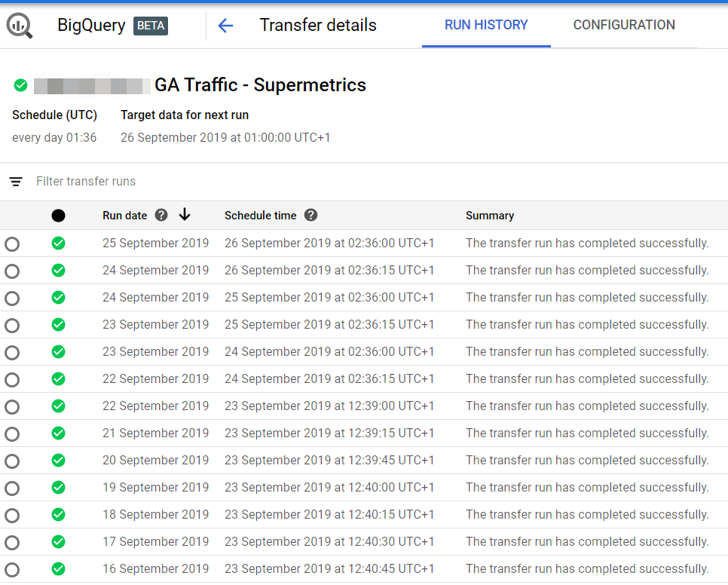Click the black status column header dot

pos(58,216)
